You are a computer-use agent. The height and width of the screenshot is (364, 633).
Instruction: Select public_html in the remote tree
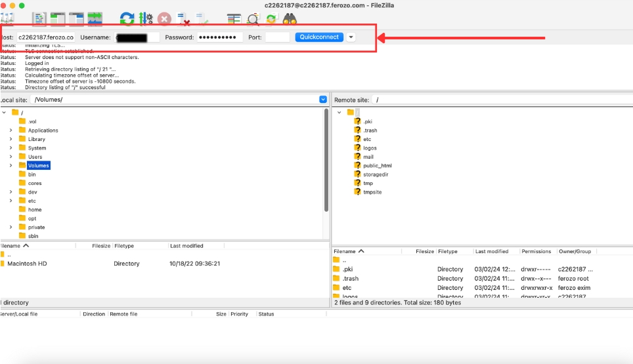pos(377,166)
